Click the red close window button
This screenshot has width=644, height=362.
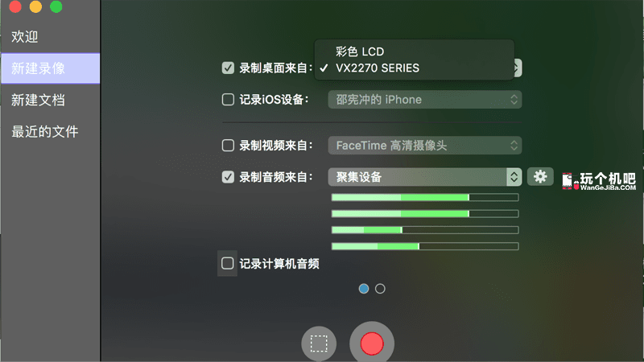tap(15, 7)
